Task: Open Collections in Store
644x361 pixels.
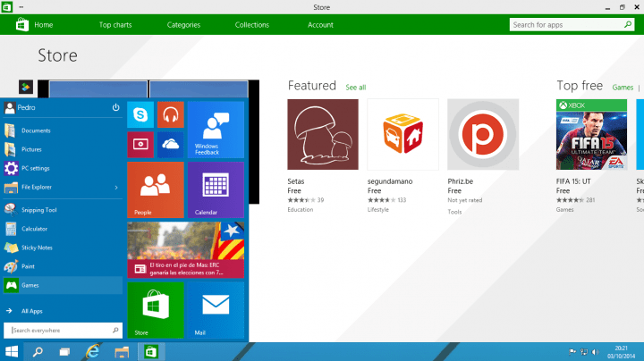Action: pyautogui.click(x=251, y=25)
